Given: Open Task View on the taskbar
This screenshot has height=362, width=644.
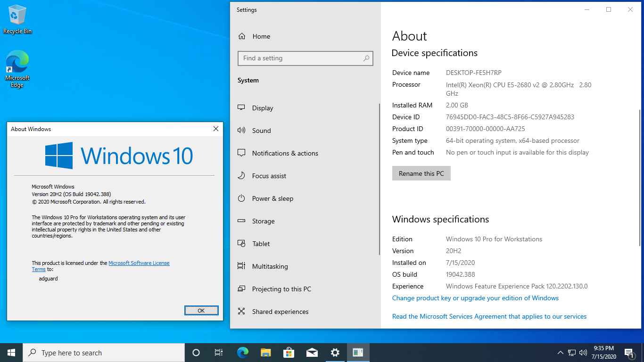Looking at the screenshot, I should click(x=219, y=353).
